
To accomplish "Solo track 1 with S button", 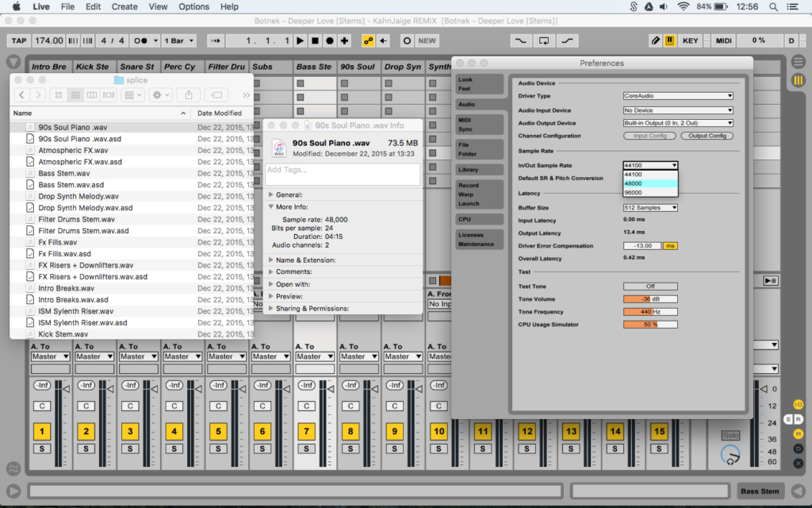I will click(41, 449).
